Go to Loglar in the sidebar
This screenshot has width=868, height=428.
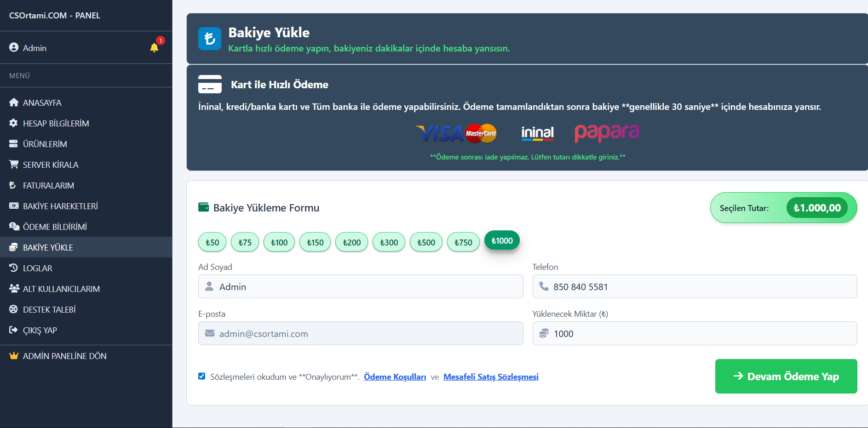[38, 268]
